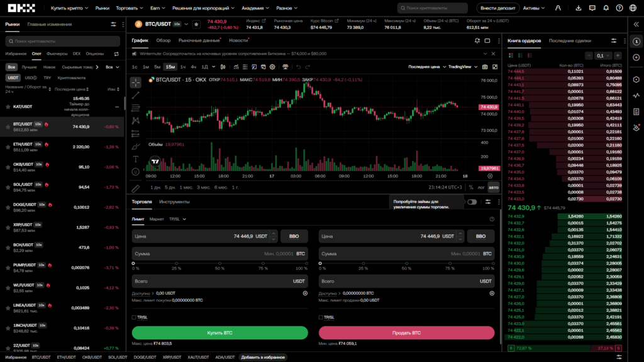Select the Фьючерсы market category tab

pos(57,54)
